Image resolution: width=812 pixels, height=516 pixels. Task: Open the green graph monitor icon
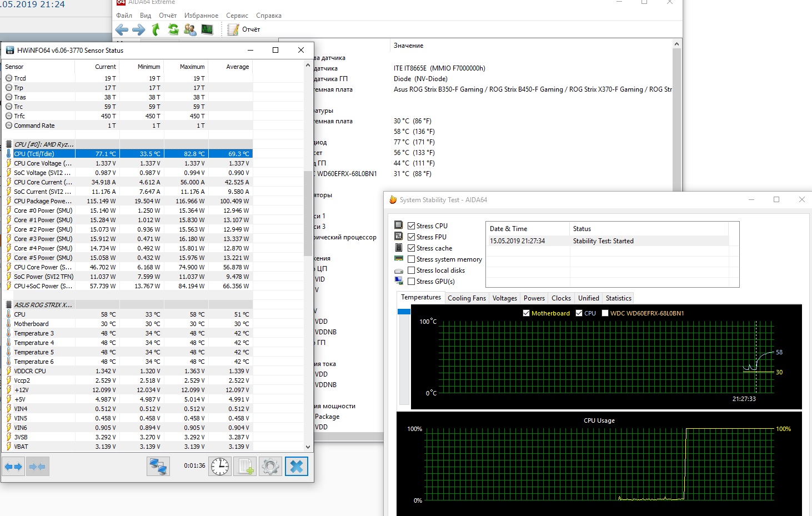coord(207,29)
